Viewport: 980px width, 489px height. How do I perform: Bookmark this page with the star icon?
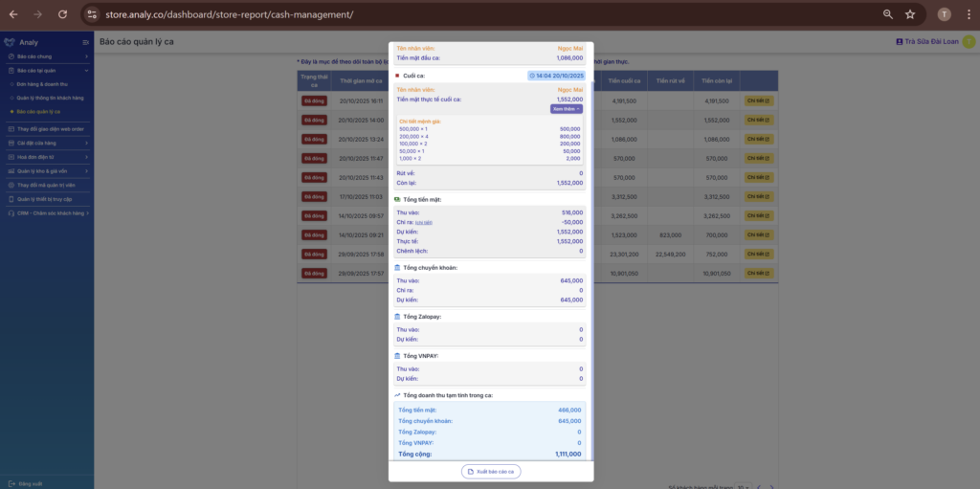click(x=910, y=14)
